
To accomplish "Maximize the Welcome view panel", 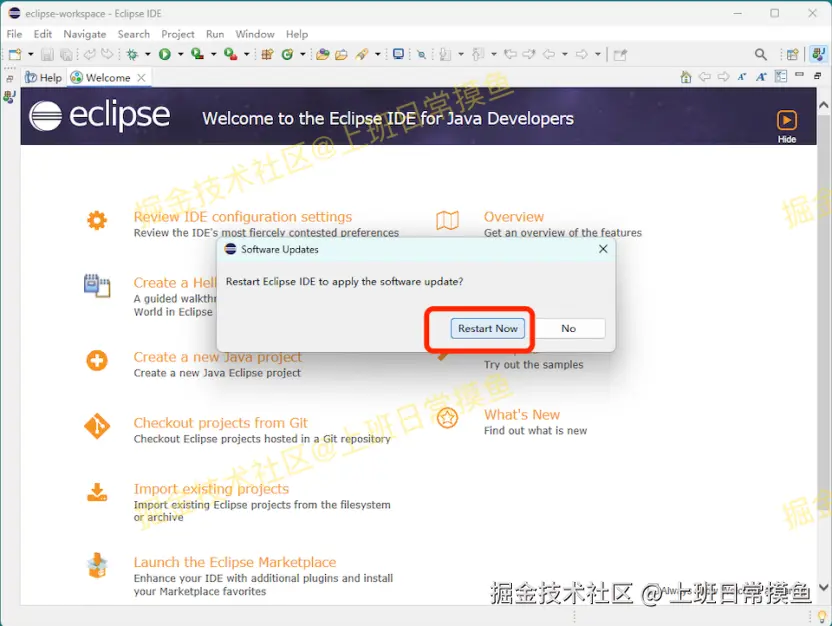I will pos(818,76).
